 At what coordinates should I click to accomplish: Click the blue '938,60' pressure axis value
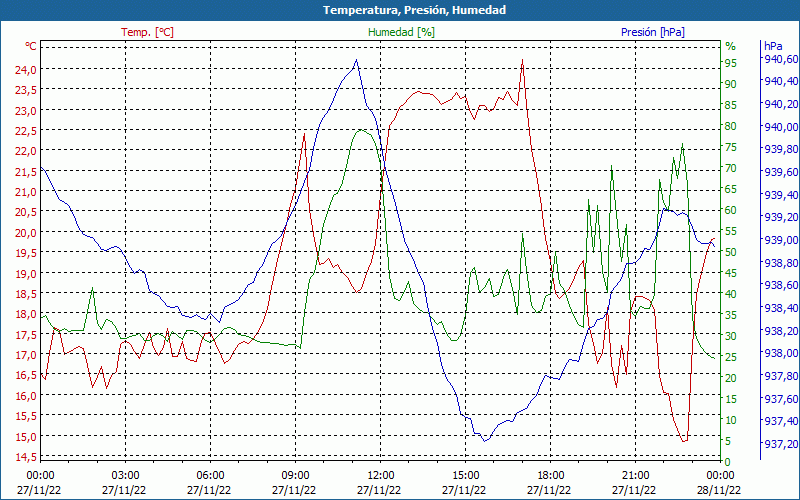pyautogui.click(x=780, y=285)
